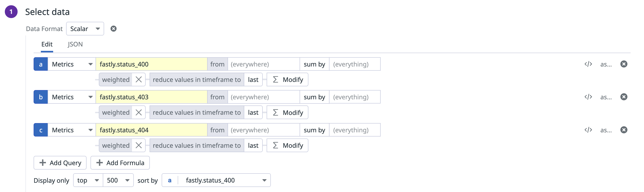
Task: Click the fastly.status_404 metric name field
Action: (x=151, y=130)
